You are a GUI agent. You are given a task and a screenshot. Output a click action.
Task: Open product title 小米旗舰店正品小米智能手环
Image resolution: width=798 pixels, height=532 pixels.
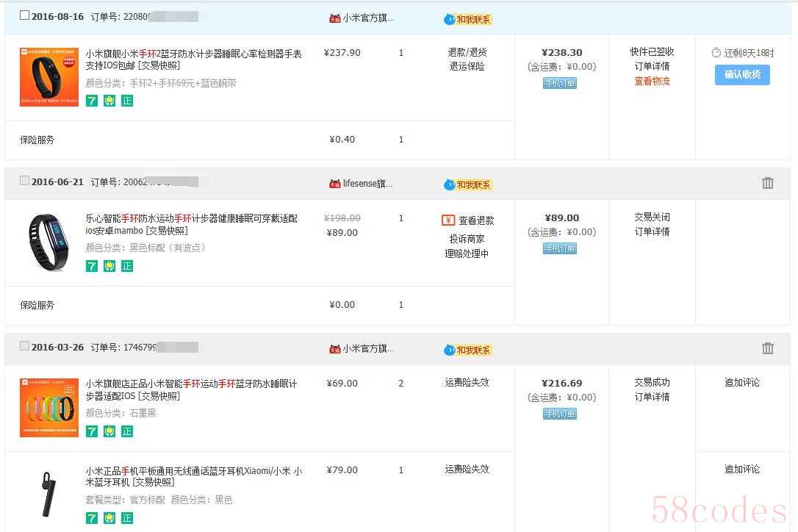coord(191,390)
